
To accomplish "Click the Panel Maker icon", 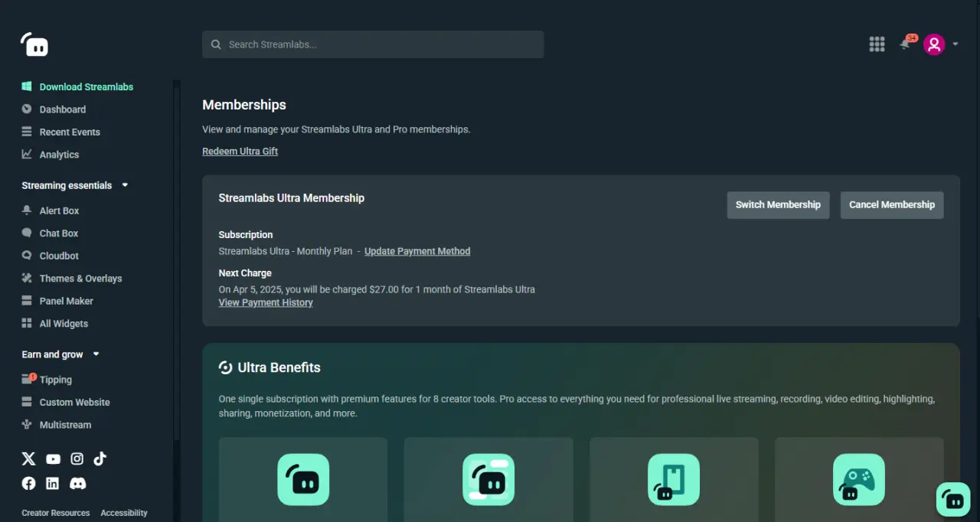I will [27, 301].
